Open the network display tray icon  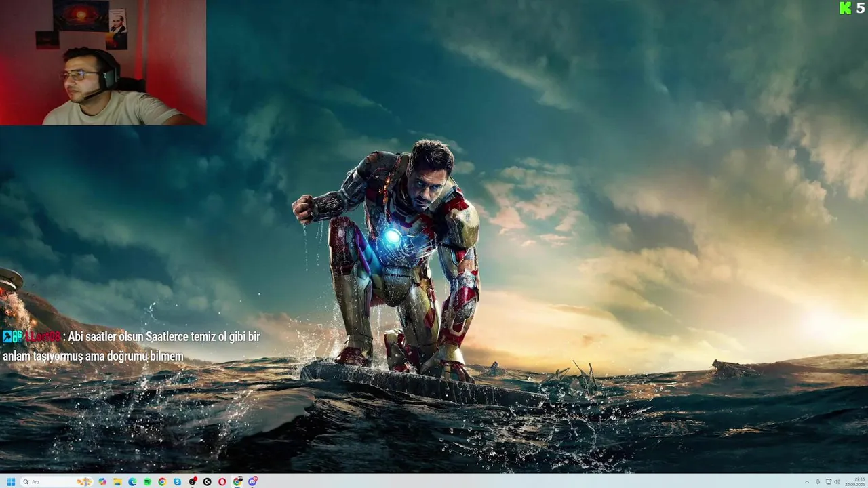829,482
